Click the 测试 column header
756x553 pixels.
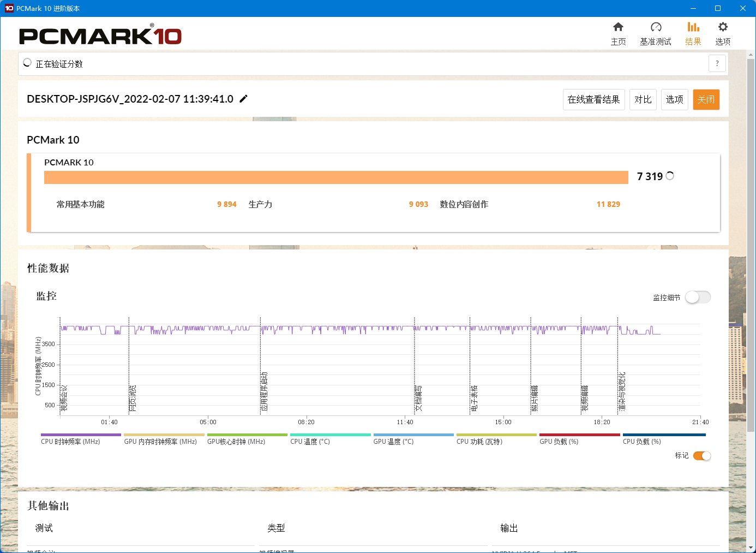(44, 528)
